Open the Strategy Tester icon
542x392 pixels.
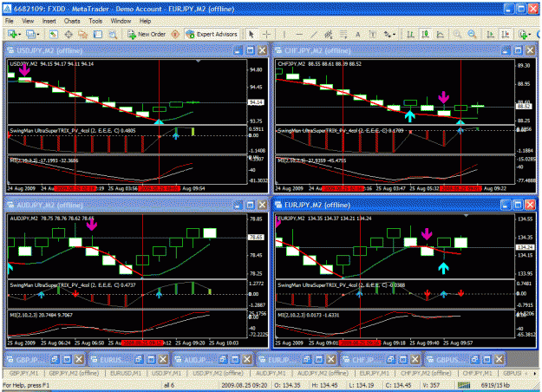113,34
